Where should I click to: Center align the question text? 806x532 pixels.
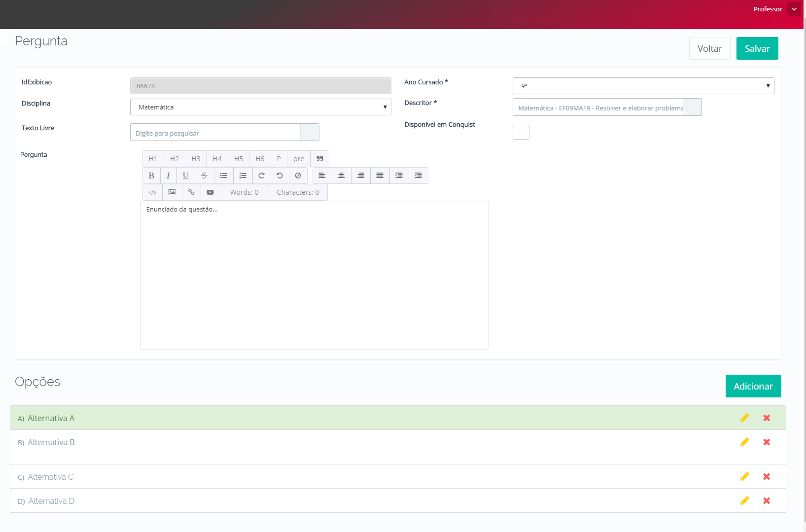pyautogui.click(x=341, y=176)
